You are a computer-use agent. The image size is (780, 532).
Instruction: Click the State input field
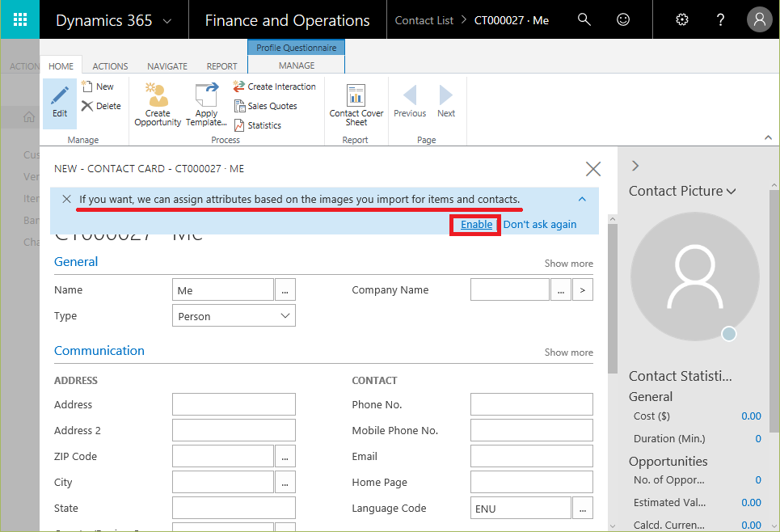[x=234, y=508]
